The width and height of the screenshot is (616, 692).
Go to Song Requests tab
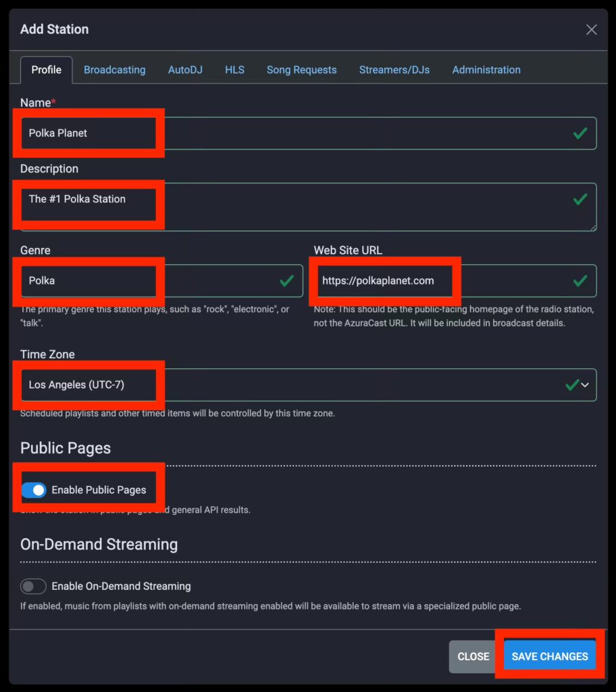coord(302,70)
